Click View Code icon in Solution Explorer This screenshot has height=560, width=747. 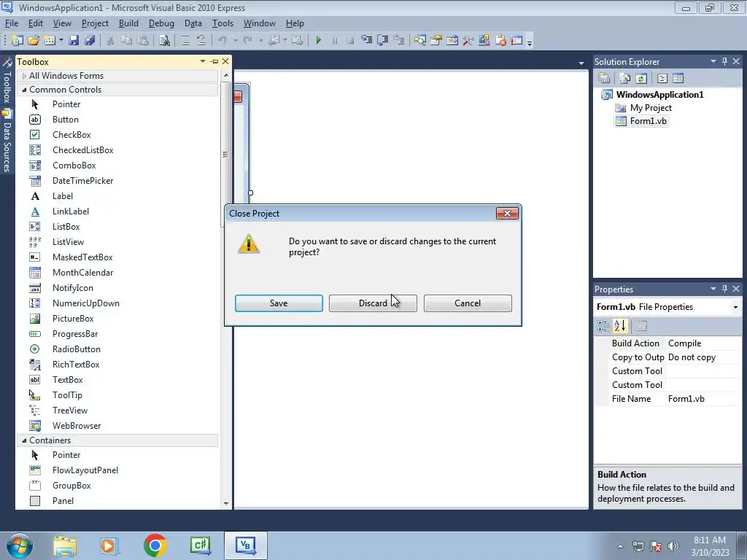(662, 78)
